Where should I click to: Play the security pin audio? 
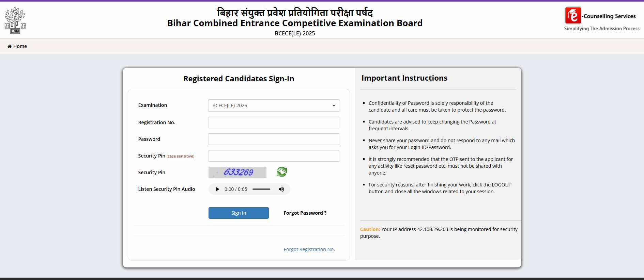[217, 189]
